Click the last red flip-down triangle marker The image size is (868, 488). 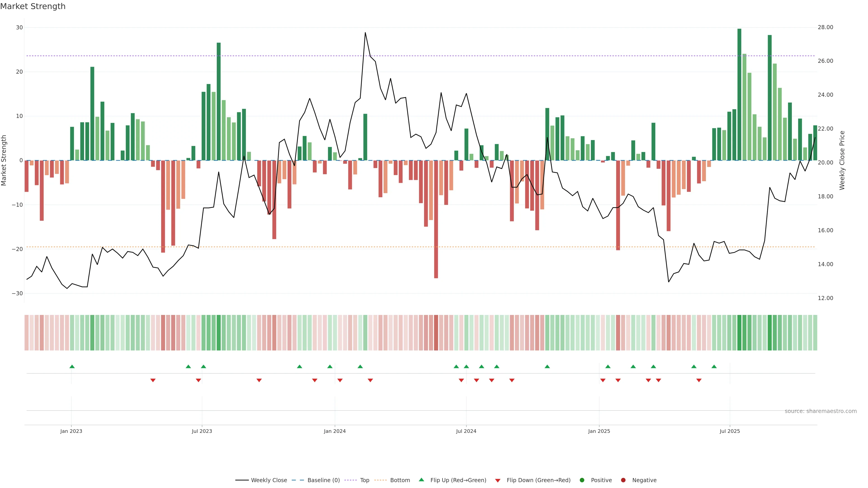(x=699, y=380)
